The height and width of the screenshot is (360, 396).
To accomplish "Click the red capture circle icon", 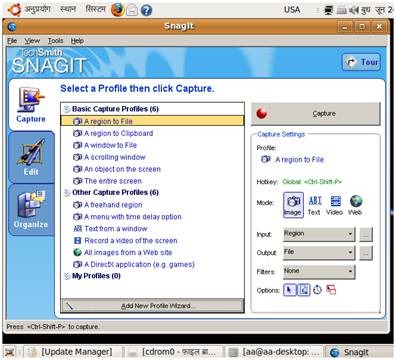I will 262,113.
